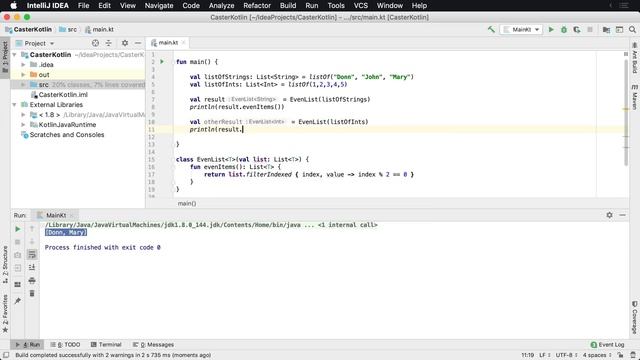Screen dimensions: 640x360
Task: Click dump threads camera icon in Run panel
Action: coord(18,255)
